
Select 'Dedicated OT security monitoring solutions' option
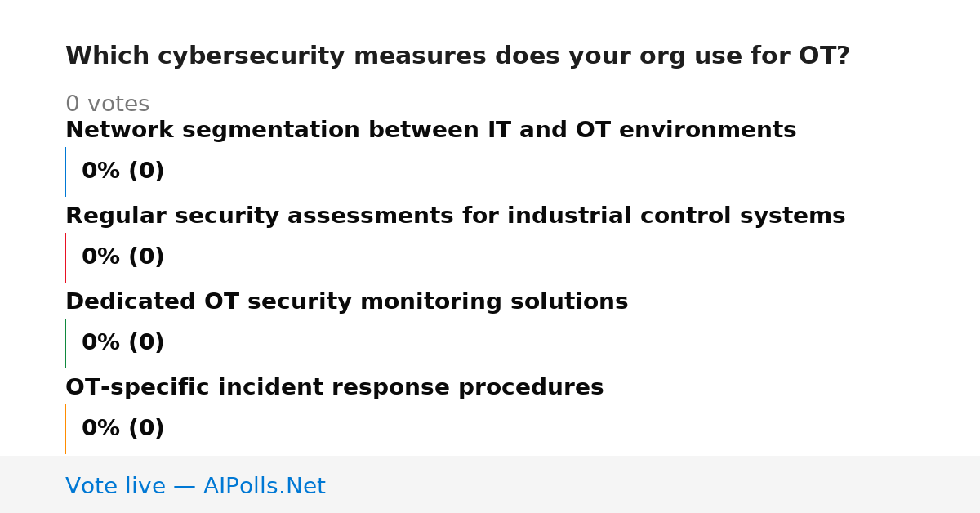coord(346,302)
